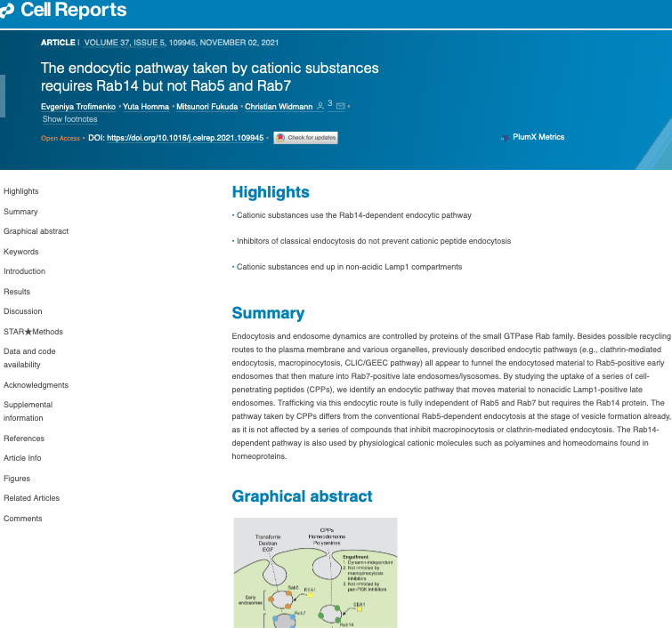Open Figures from the sidebar navigation

click(x=17, y=479)
